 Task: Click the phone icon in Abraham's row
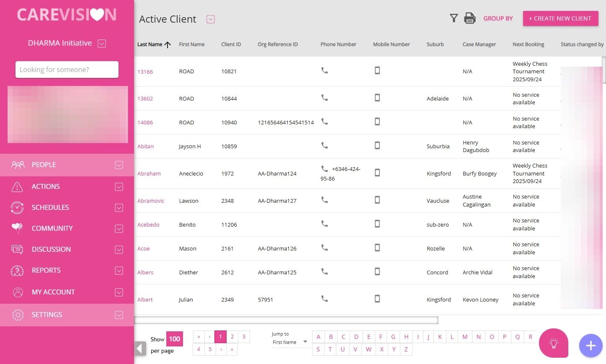(x=325, y=168)
